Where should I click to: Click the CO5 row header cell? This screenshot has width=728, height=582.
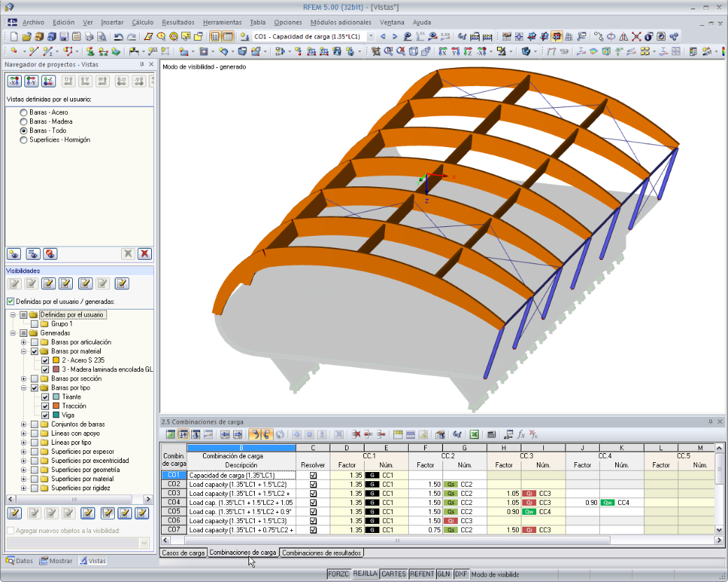[174, 511]
